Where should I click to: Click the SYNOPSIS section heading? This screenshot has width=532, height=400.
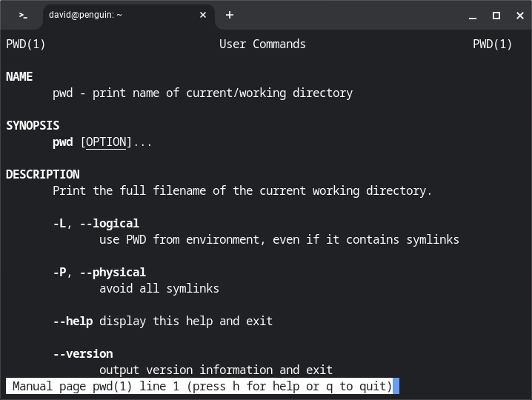[33, 126]
